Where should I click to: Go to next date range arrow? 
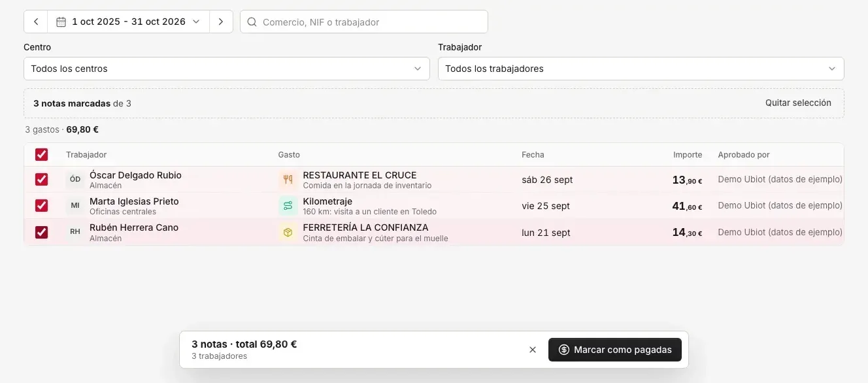point(221,22)
